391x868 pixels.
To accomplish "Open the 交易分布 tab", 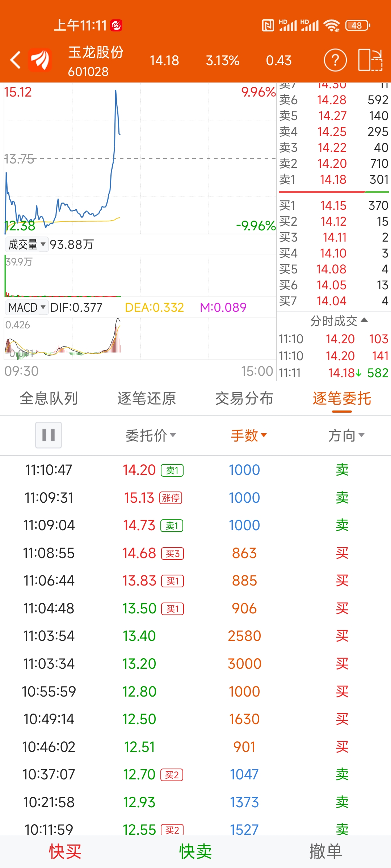I will pos(244,399).
